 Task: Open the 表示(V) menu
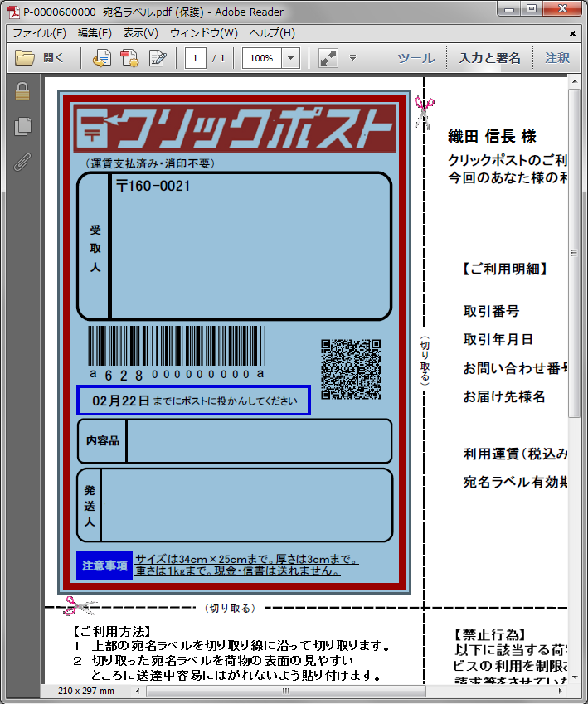click(141, 33)
